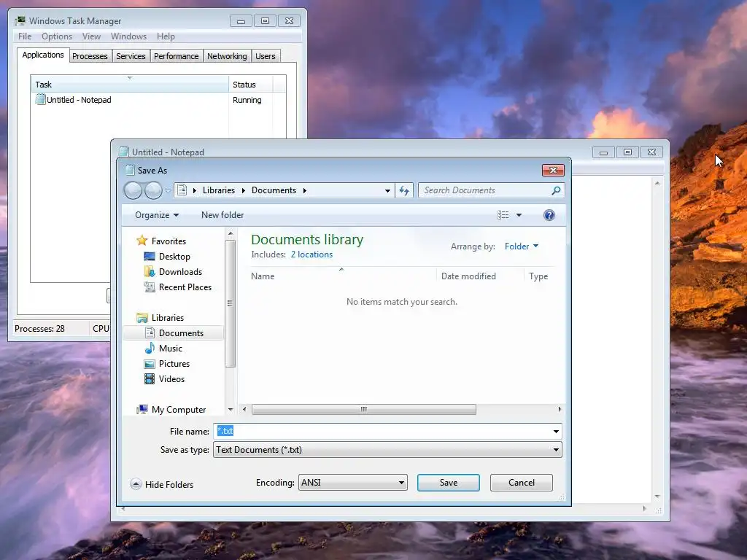Click the Hide Folders arrow icon
Image resolution: width=747 pixels, height=560 pixels.
click(136, 484)
